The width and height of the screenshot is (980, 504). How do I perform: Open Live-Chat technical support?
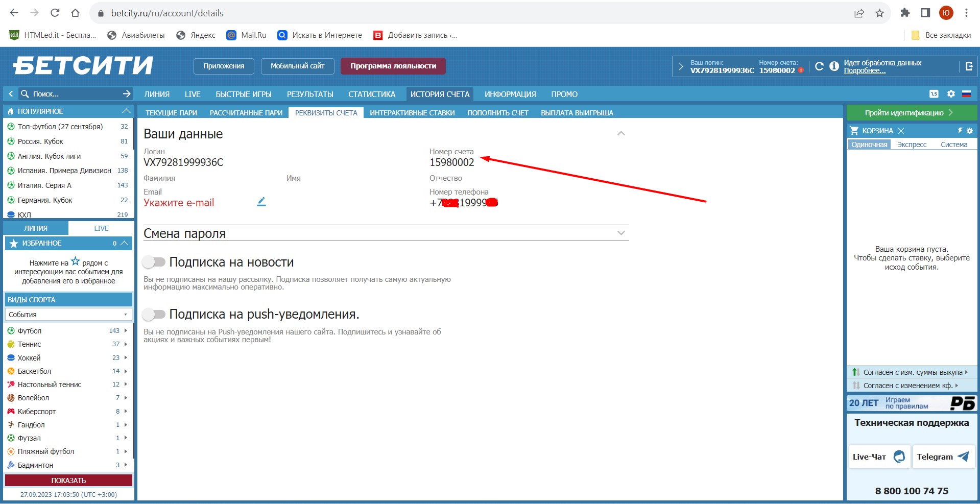tap(879, 457)
